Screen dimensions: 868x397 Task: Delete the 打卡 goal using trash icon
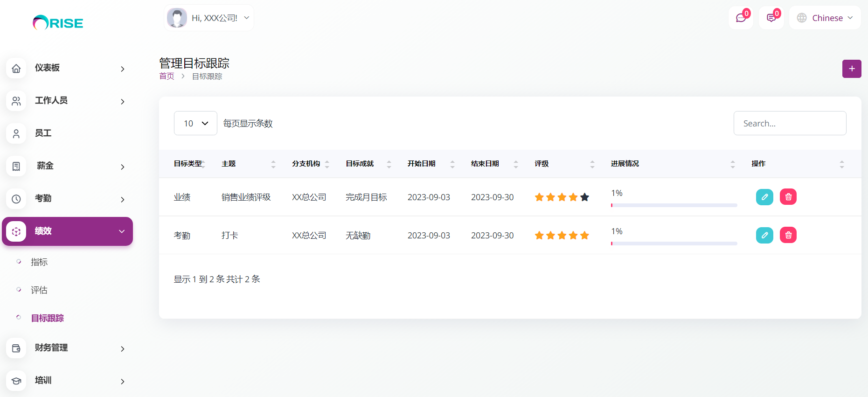coord(788,235)
